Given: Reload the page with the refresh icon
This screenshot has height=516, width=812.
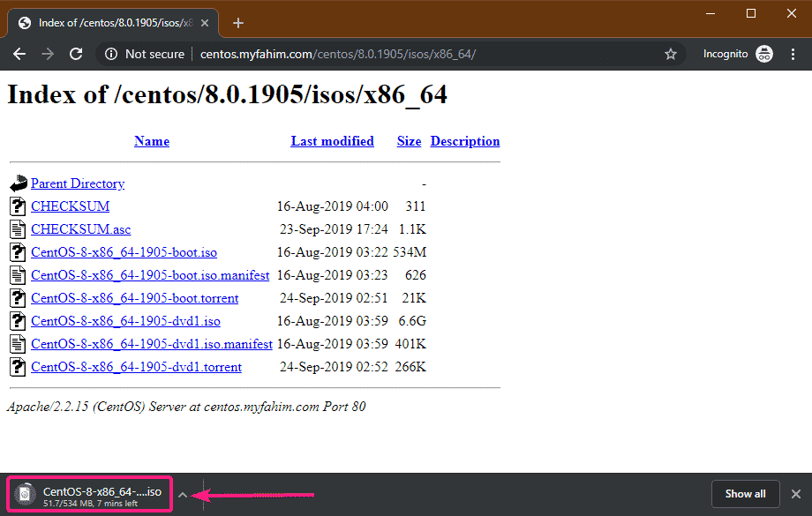Looking at the screenshot, I should click(x=76, y=54).
